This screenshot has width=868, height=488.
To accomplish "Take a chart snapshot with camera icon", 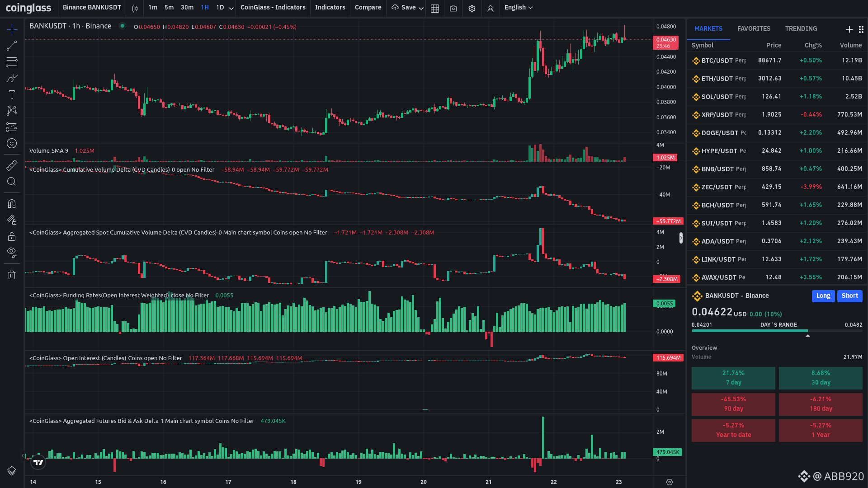I will click(453, 8).
